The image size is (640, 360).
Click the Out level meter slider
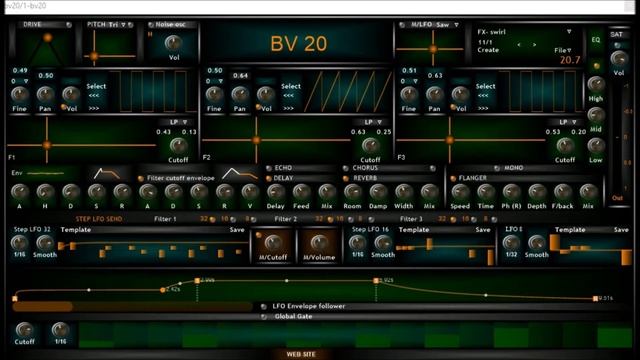pos(617,139)
